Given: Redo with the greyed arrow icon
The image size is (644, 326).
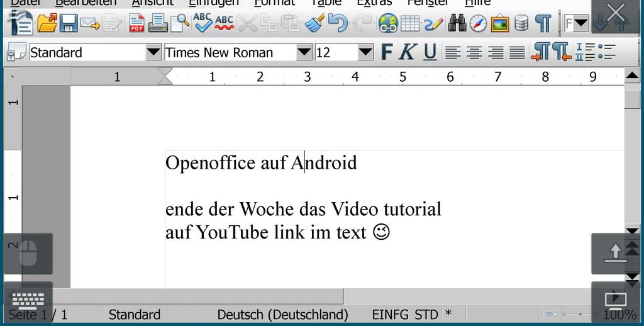Looking at the screenshot, I should coord(362,23).
